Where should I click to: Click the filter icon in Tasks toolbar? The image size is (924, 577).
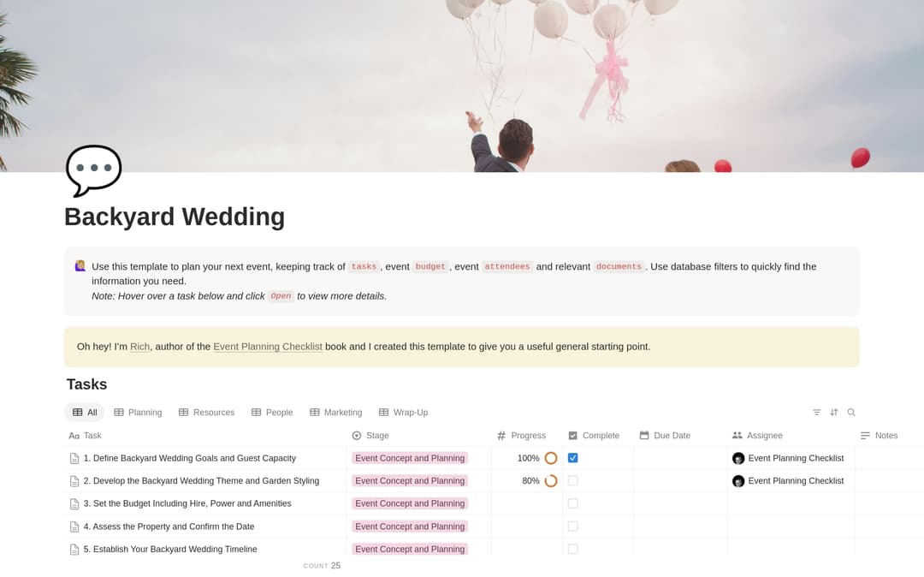click(x=817, y=413)
